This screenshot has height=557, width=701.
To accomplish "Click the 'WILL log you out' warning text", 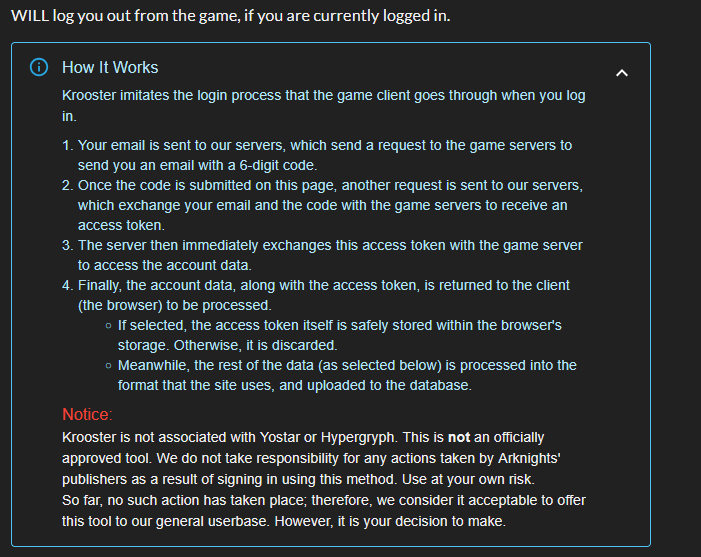I will click(x=231, y=16).
